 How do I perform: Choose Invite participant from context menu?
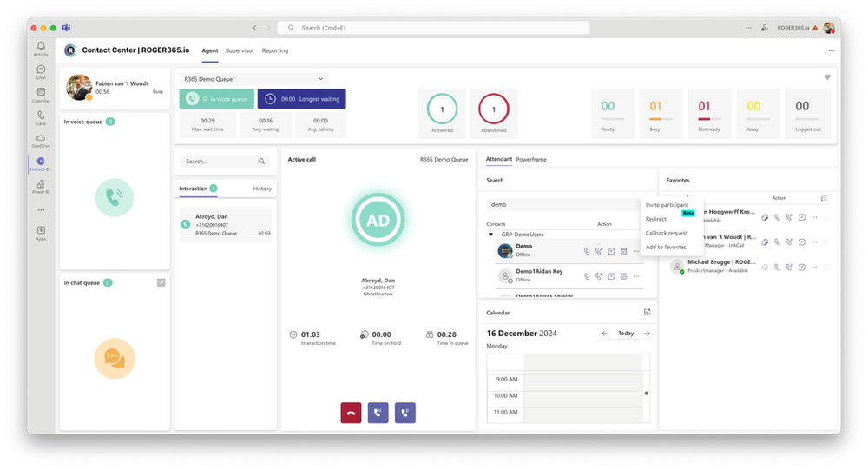[x=667, y=205]
